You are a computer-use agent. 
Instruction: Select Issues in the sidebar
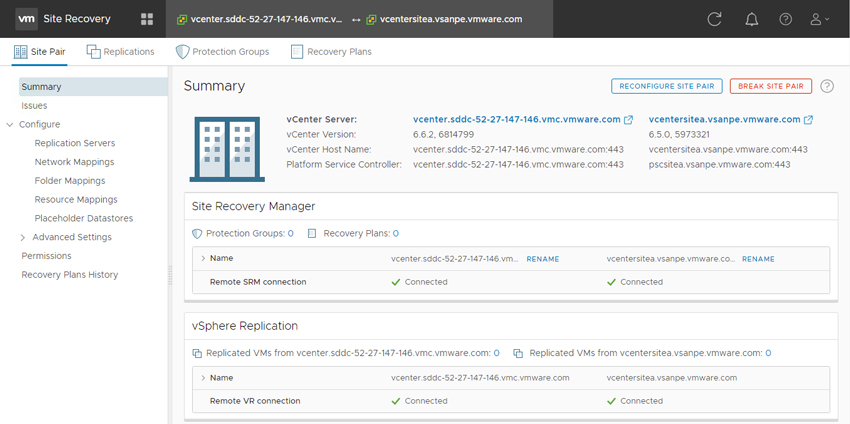click(34, 106)
